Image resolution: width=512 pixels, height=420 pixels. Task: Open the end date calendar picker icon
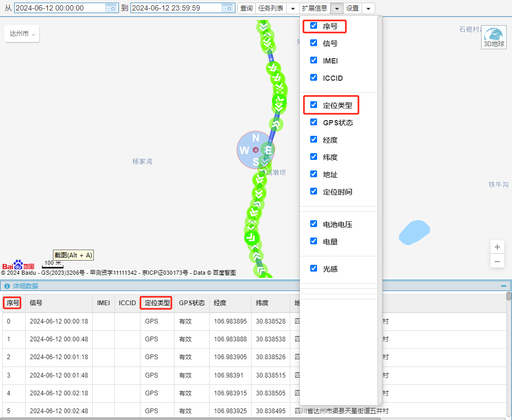tap(227, 8)
